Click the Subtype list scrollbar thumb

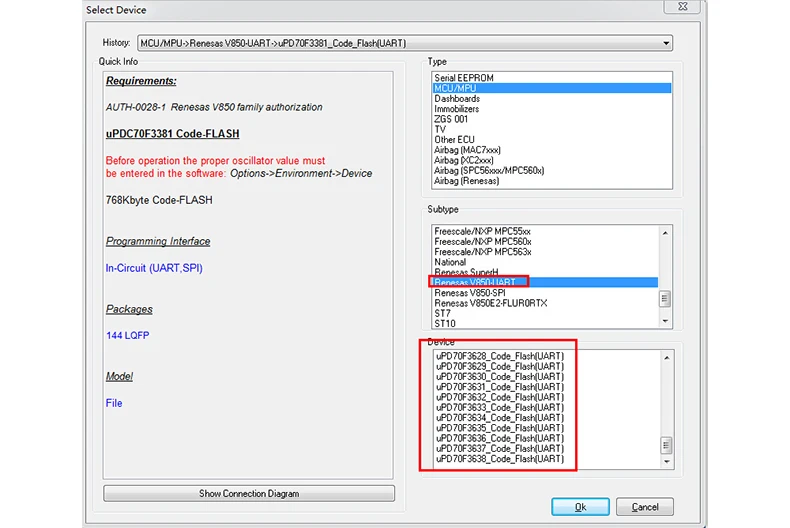(x=665, y=299)
